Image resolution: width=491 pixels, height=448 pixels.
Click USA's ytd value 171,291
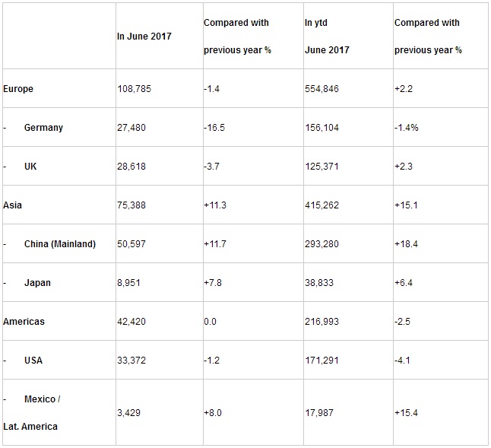321,361
